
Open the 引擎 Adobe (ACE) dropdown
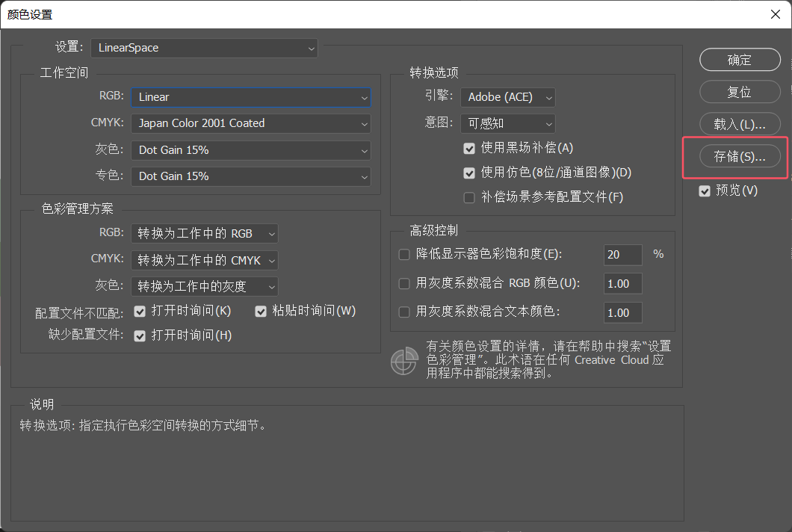507,97
